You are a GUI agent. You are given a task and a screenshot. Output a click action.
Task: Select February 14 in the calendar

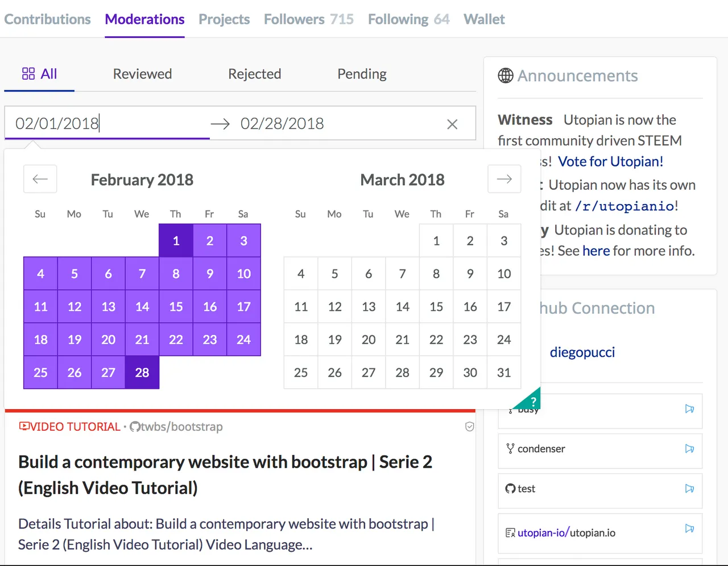click(142, 306)
